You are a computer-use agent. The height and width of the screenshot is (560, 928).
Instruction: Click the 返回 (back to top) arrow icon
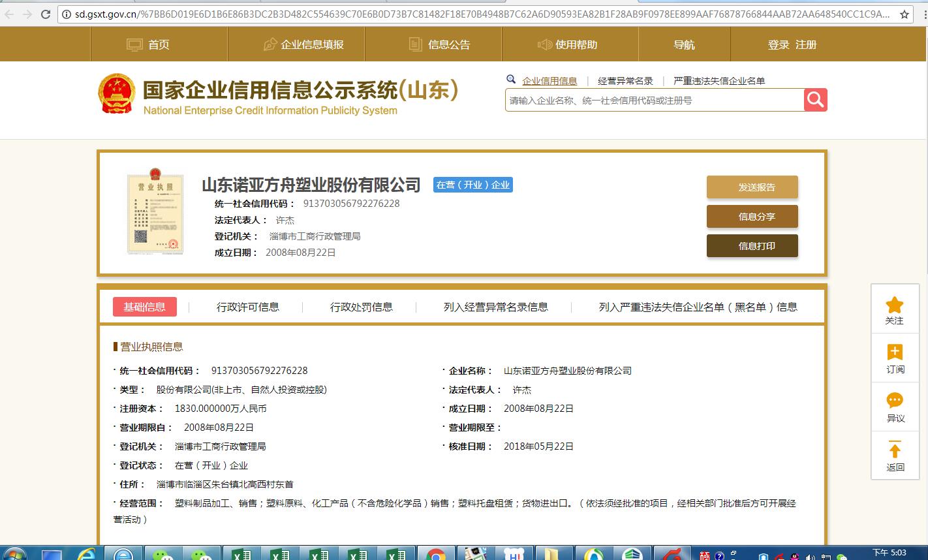pyautogui.click(x=894, y=450)
